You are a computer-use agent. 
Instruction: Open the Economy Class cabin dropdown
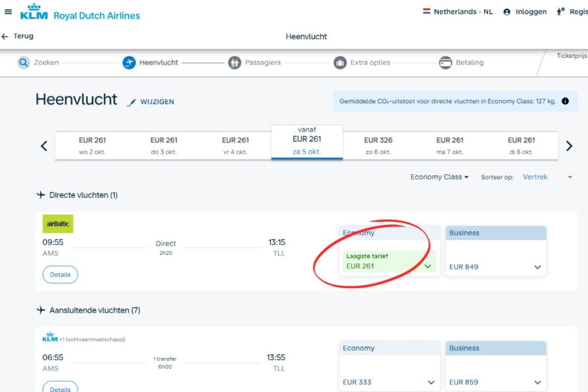click(439, 177)
